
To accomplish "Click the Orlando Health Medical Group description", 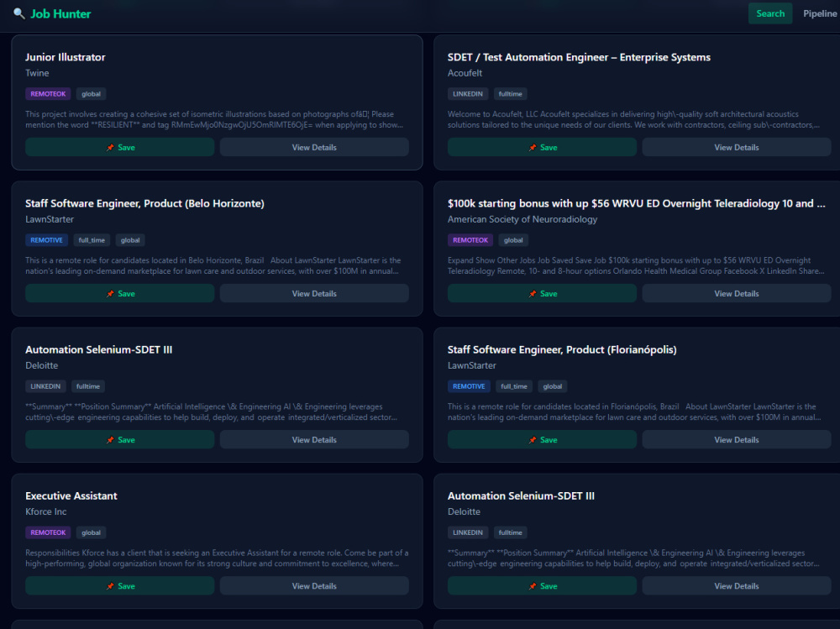I will click(637, 265).
